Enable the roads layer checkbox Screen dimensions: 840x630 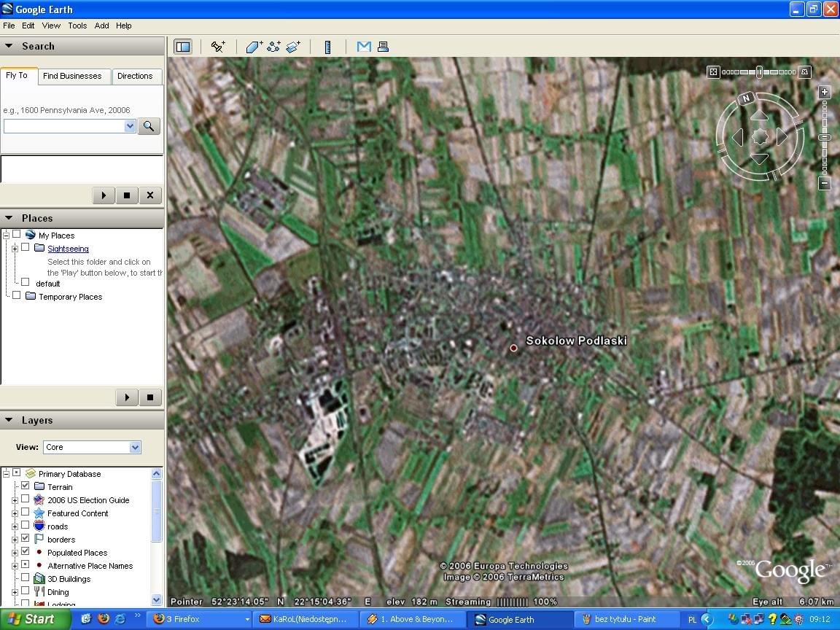[26, 526]
